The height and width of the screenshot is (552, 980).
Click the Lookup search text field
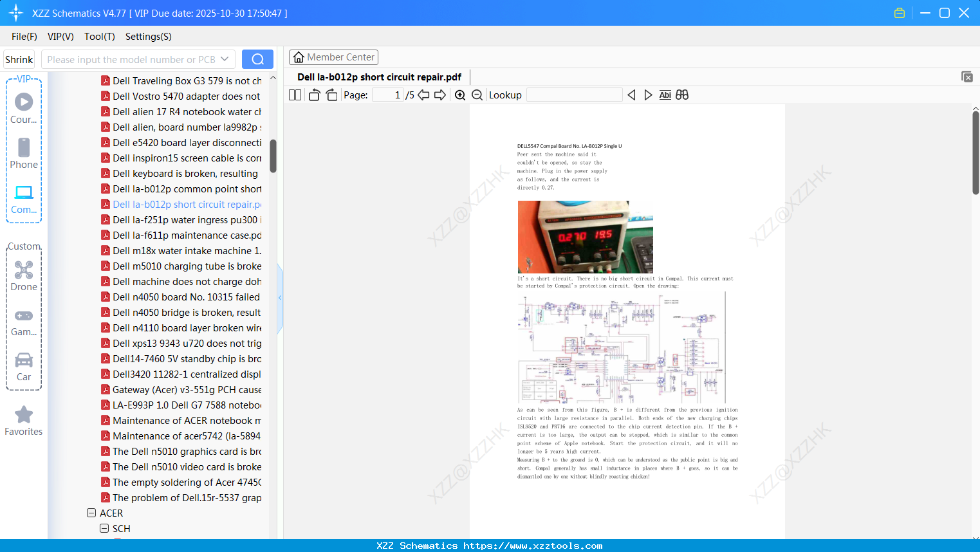[575, 95]
